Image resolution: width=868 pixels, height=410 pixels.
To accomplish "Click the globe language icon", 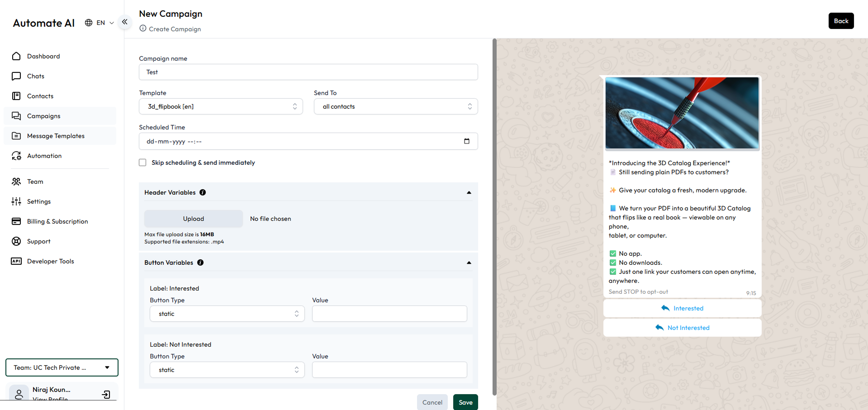I will [89, 23].
